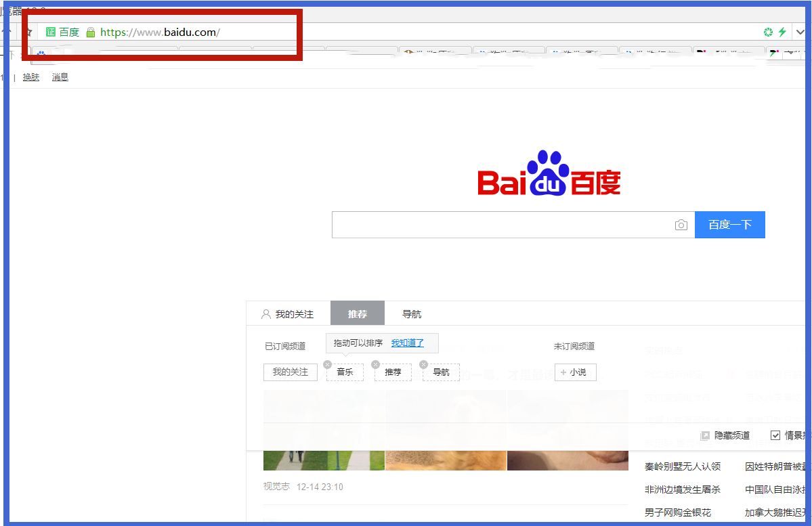This screenshot has height=526, width=812.
Task: Switch to the 导航 tab
Action: click(412, 313)
